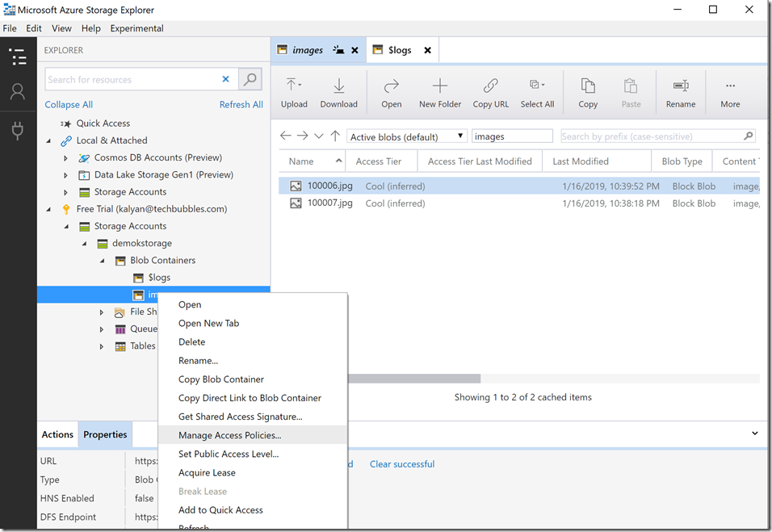Open the More toolbar options

pyautogui.click(x=730, y=93)
